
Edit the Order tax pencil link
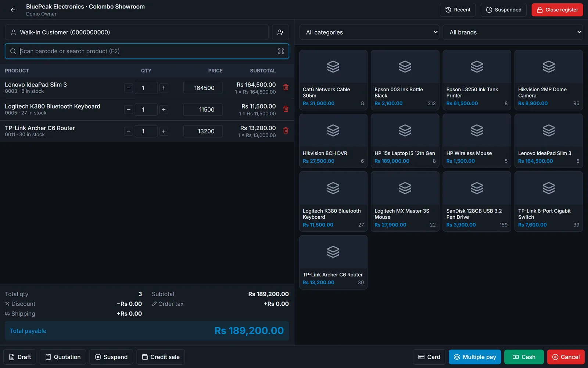[x=168, y=304]
